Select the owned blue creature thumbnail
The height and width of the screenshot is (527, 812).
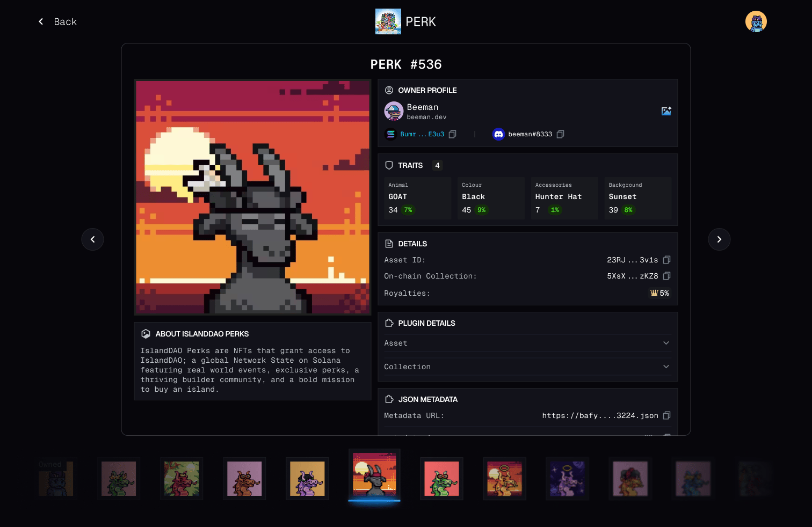tap(56, 479)
